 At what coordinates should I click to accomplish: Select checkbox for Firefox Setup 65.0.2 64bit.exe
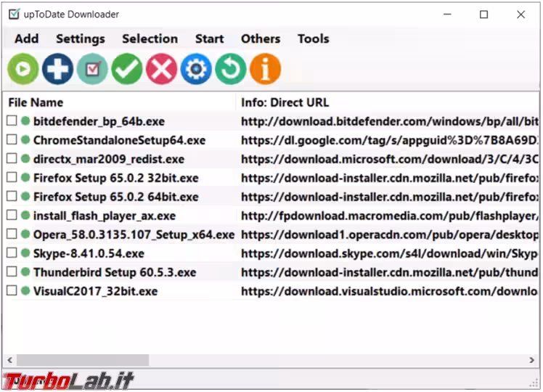12,196
